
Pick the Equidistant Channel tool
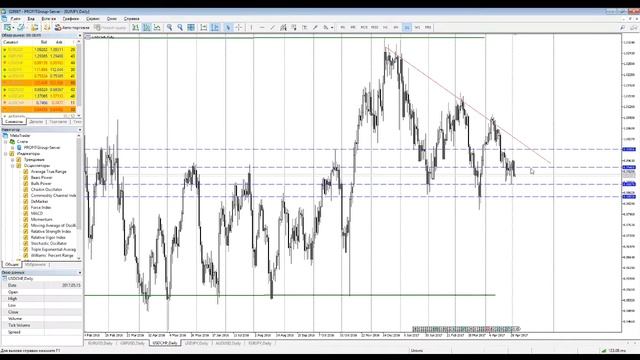click(x=283, y=27)
